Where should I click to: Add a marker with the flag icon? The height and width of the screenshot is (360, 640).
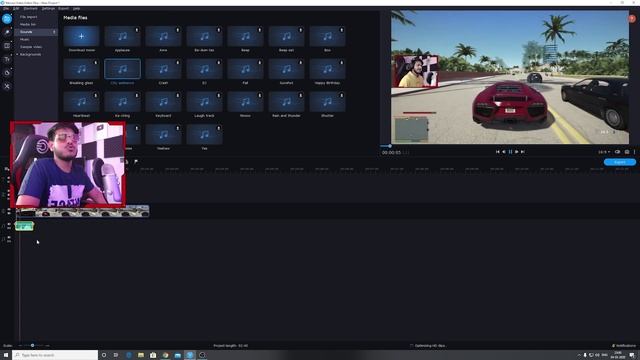point(136,162)
